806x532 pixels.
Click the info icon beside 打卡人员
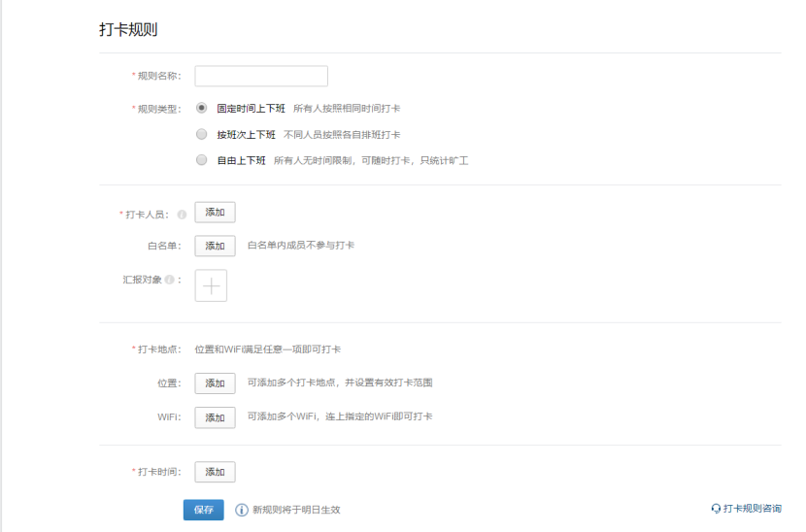point(182,215)
